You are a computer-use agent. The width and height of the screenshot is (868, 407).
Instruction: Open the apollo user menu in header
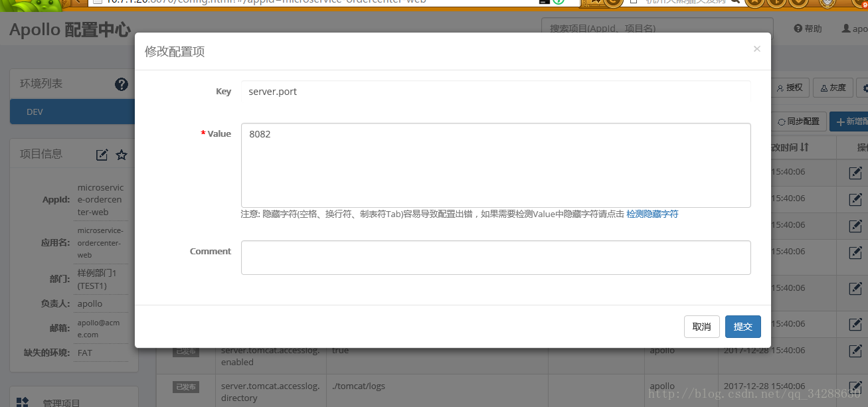pos(855,29)
